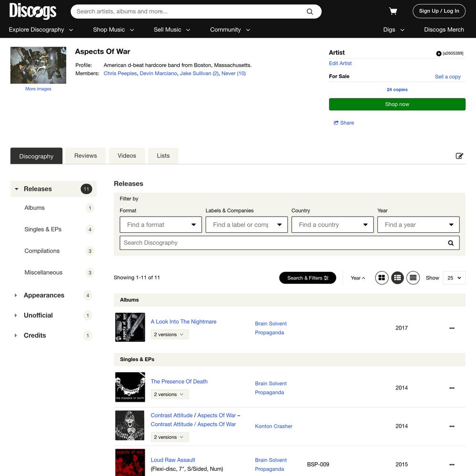
Task: Click the edit pencil icon beside tabs
Action: (x=459, y=156)
